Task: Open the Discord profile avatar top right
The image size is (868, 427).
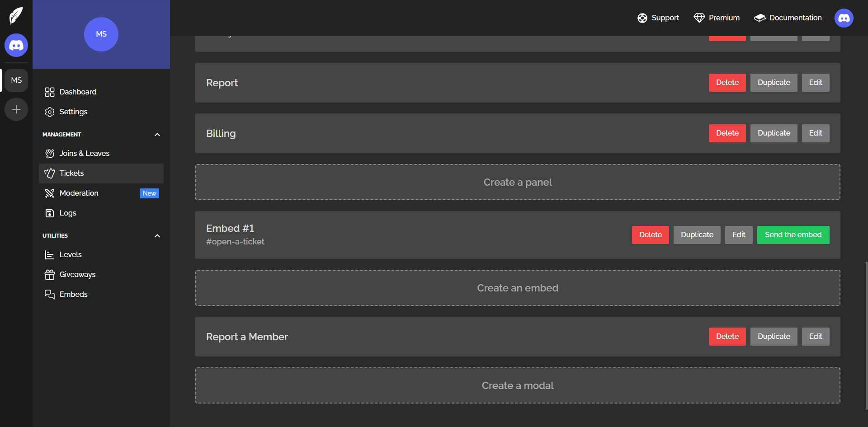Action: pos(844,18)
